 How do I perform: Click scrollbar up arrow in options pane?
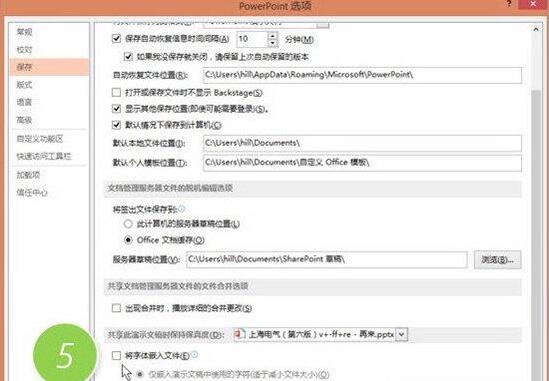[x=536, y=30]
